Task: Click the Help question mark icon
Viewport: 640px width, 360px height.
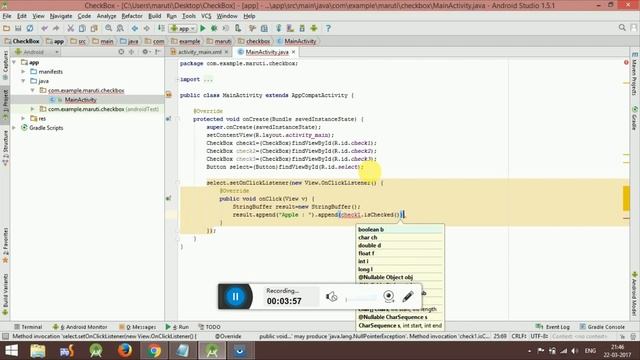Action: tap(328, 28)
